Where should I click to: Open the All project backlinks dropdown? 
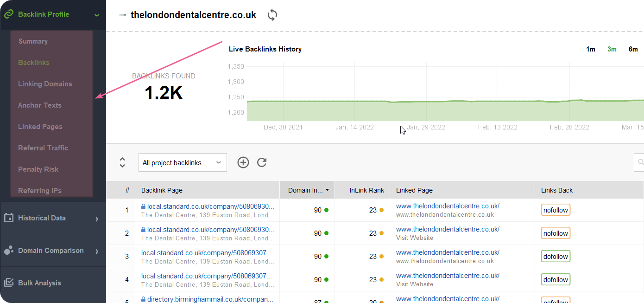tap(182, 162)
